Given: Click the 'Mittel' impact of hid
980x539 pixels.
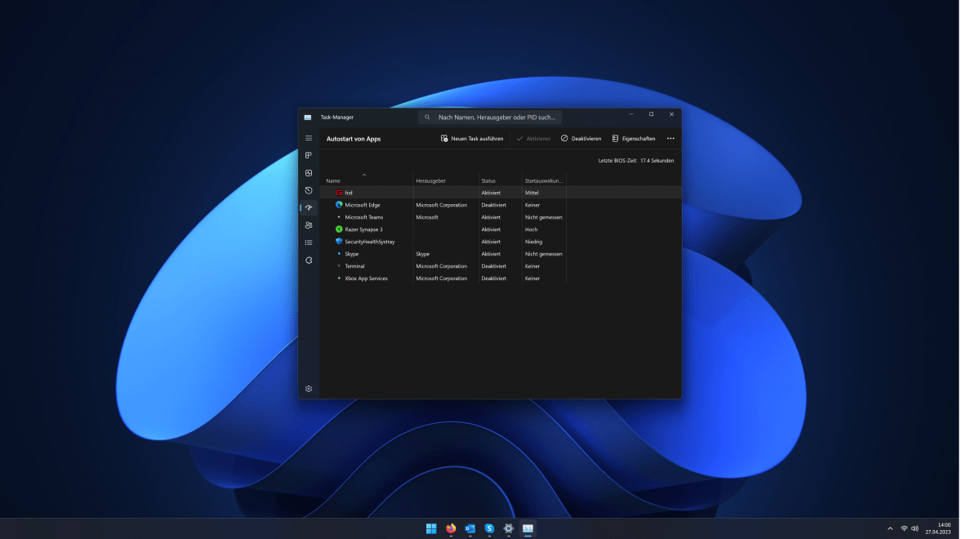Looking at the screenshot, I should 532,193.
